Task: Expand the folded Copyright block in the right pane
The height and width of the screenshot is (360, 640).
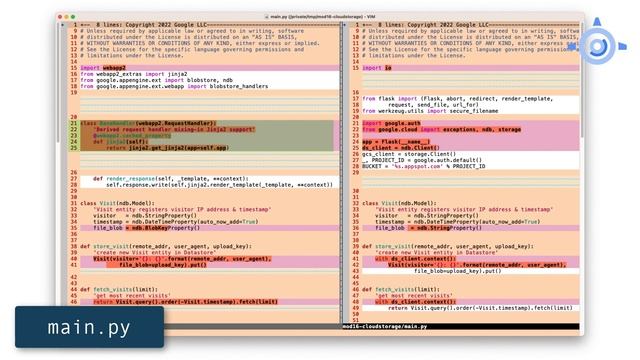Action: click(x=470, y=25)
